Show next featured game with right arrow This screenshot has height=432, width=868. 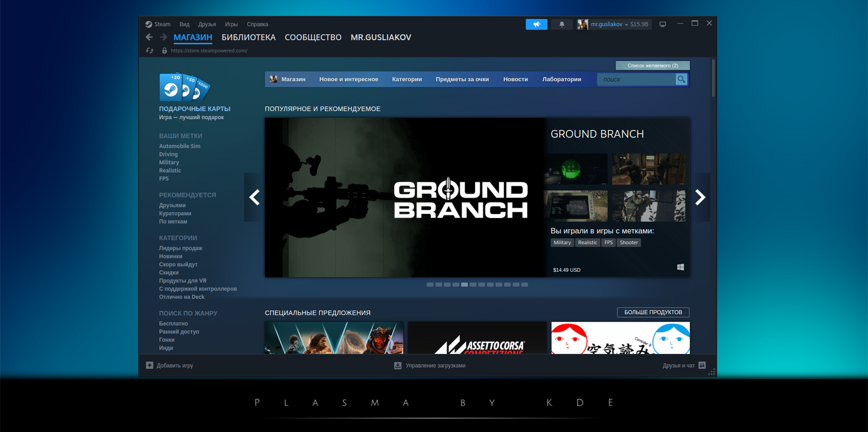700,197
